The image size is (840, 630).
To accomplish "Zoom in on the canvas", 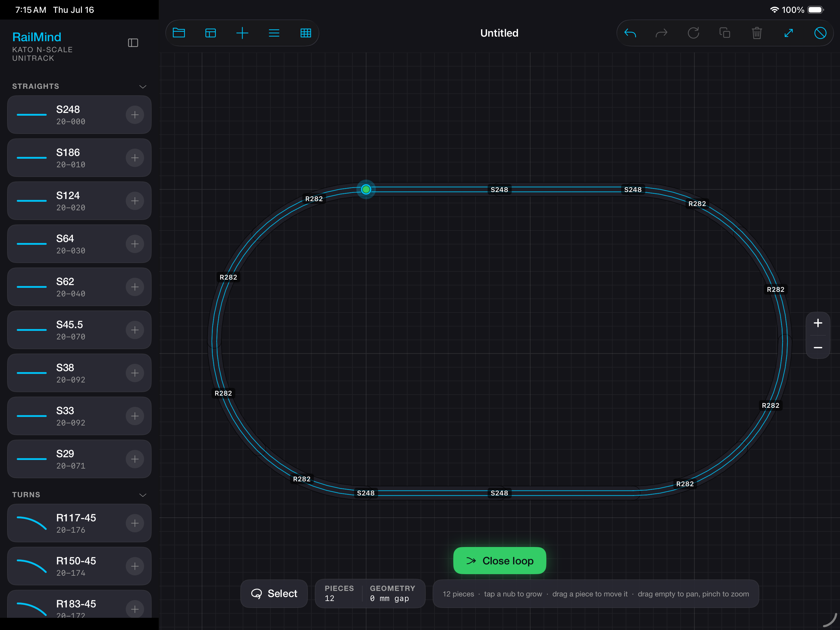I will [818, 323].
